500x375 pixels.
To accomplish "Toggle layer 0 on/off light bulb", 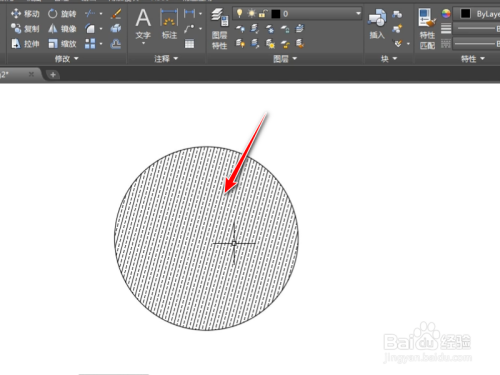I will point(239,13).
